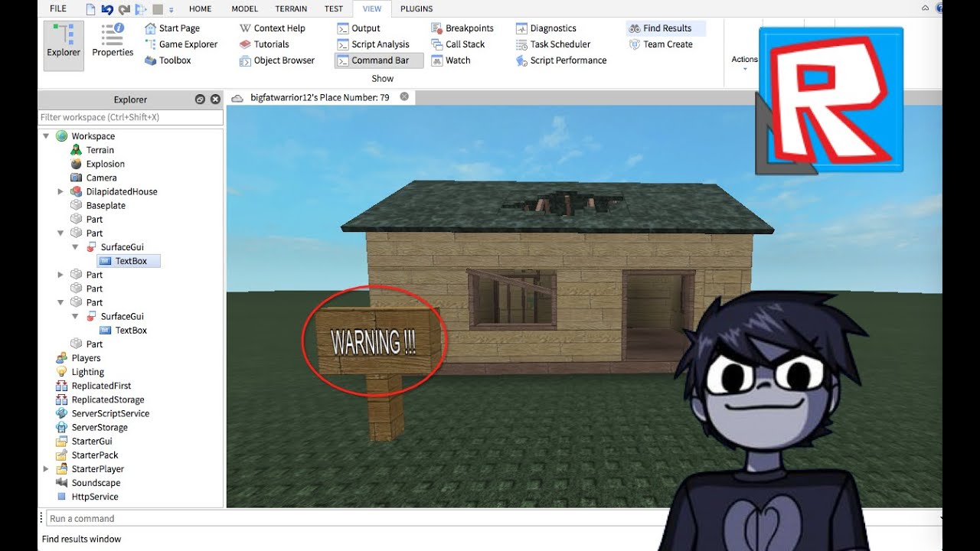
Task: Open the Toolbox panel
Action: (168, 60)
